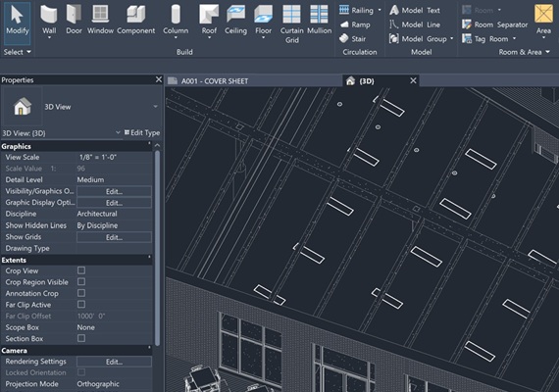
Task: Toggle Crop View checkbox
Action: (x=81, y=270)
